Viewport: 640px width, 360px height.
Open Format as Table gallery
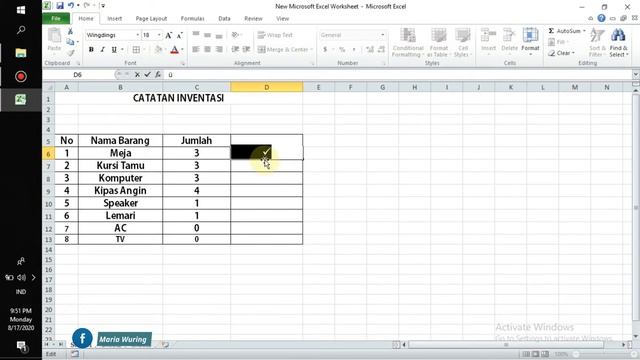tap(438, 42)
